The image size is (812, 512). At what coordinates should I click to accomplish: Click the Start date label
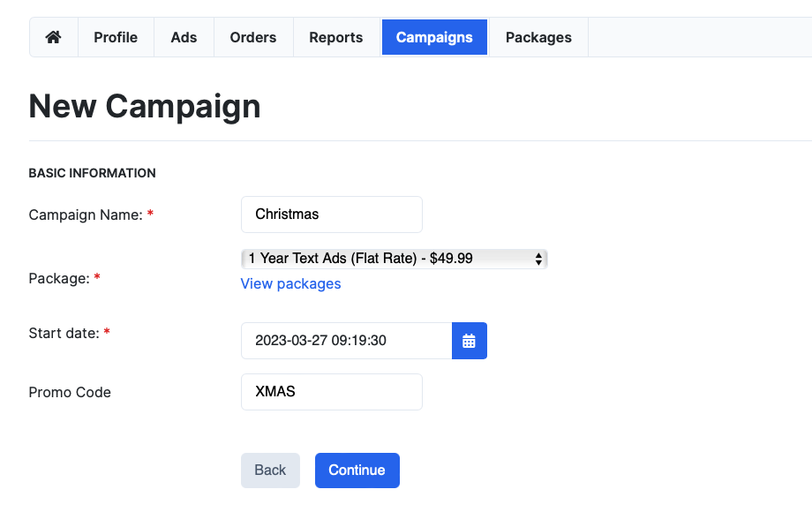click(64, 333)
